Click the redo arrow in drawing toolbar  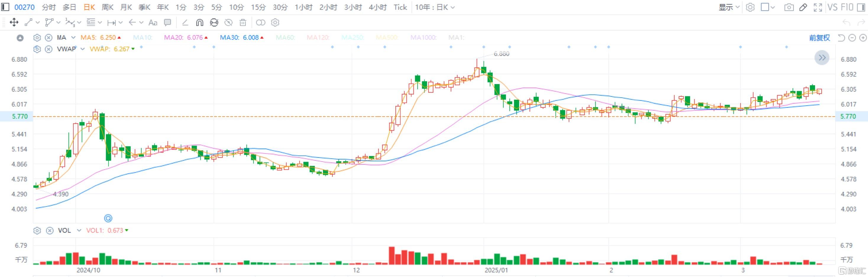coord(861,22)
